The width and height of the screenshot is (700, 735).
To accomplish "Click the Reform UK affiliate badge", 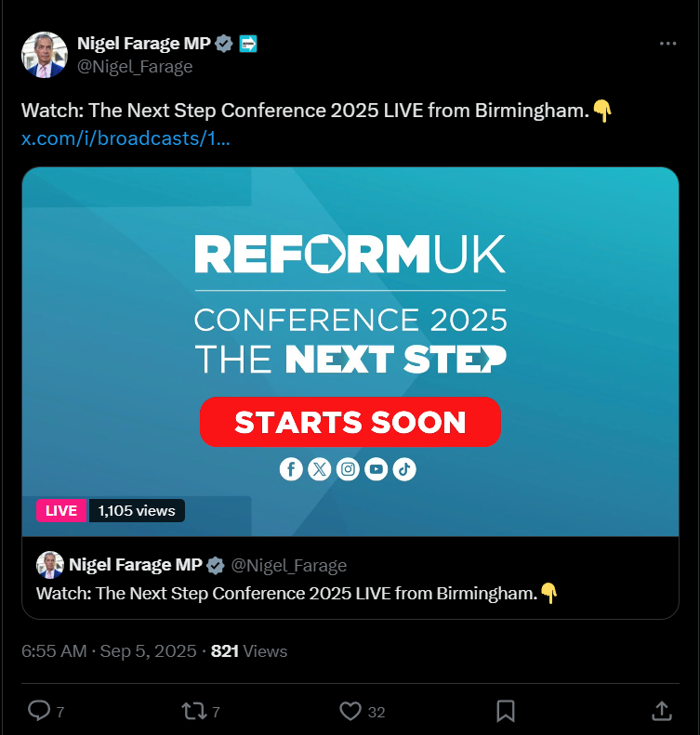I will tap(248, 44).
